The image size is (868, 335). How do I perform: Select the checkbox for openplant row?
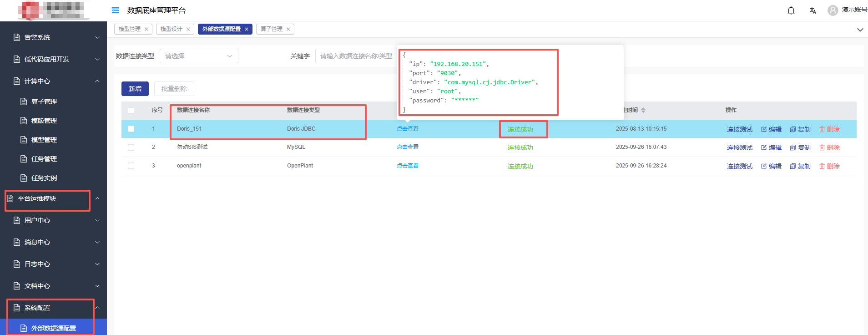pos(131,166)
